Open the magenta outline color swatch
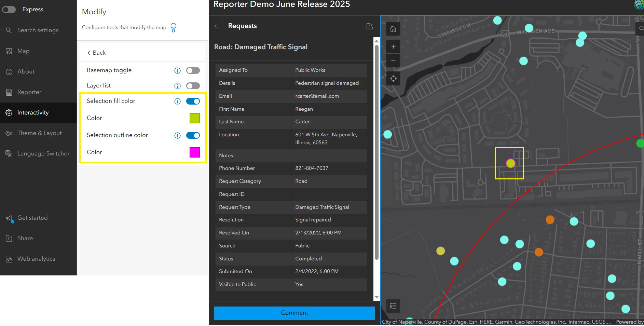The height and width of the screenshot is (326, 644). [194, 152]
